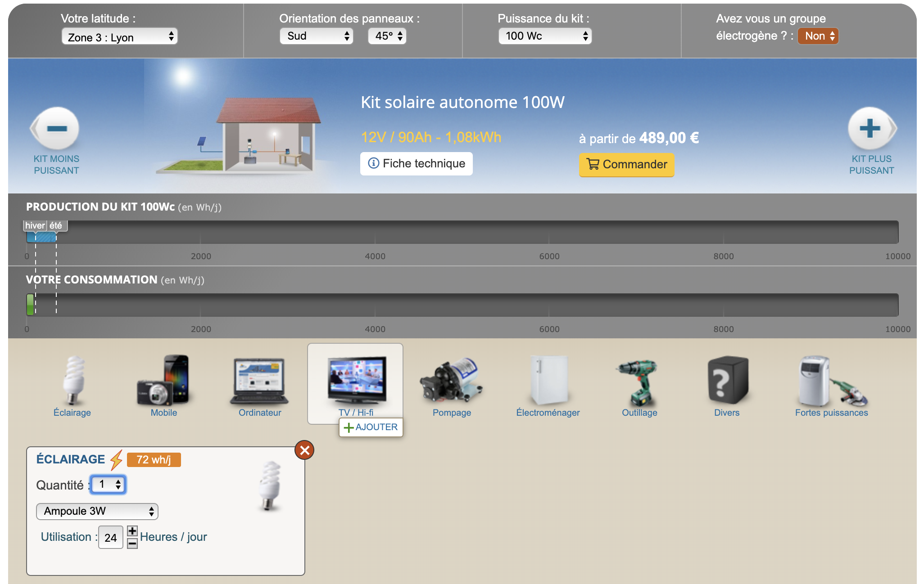Image resolution: width=924 pixels, height=584 pixels.
Task: Click the AJOUTER button under TV / Hi-fi
Action: [371, 427]
